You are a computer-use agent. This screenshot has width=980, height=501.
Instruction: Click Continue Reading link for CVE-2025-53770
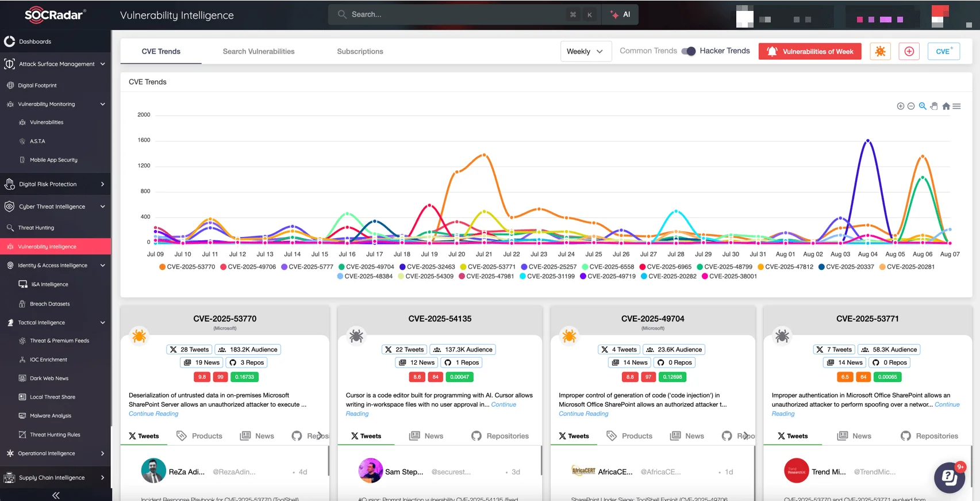coord(153,414)
